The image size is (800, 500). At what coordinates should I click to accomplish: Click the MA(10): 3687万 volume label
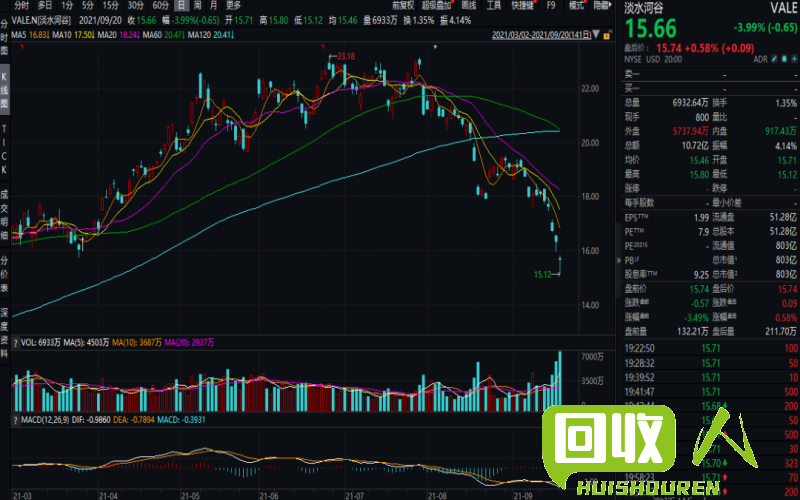pyautogui.click(x=136, y=343)
